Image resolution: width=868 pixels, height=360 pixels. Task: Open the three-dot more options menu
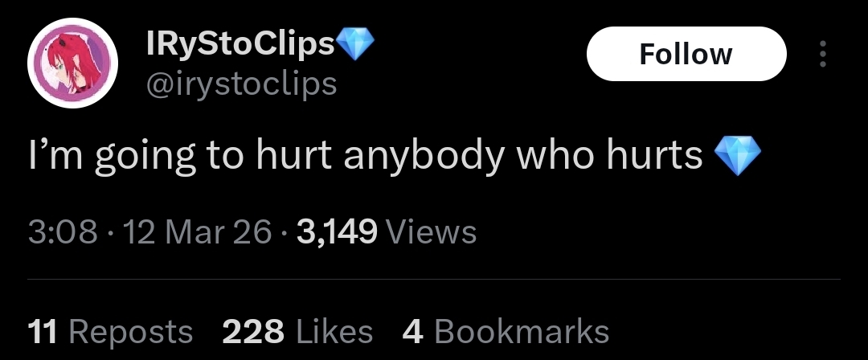tap(823, 54)
